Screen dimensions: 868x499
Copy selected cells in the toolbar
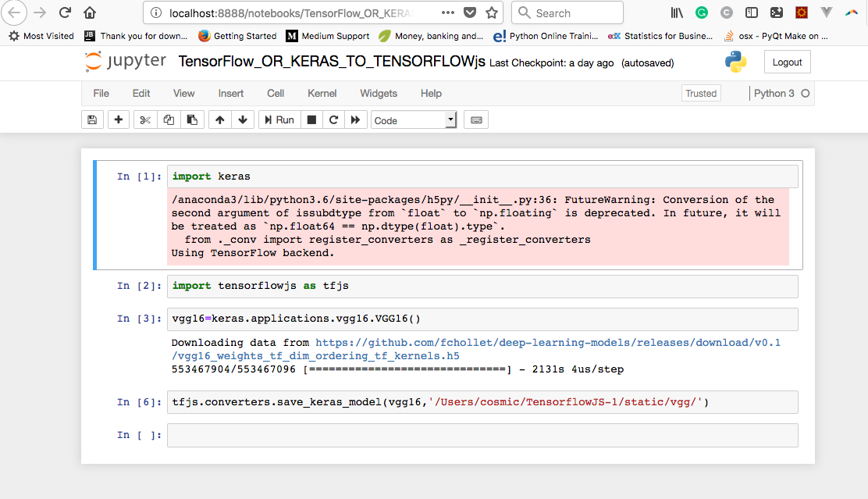169,119
